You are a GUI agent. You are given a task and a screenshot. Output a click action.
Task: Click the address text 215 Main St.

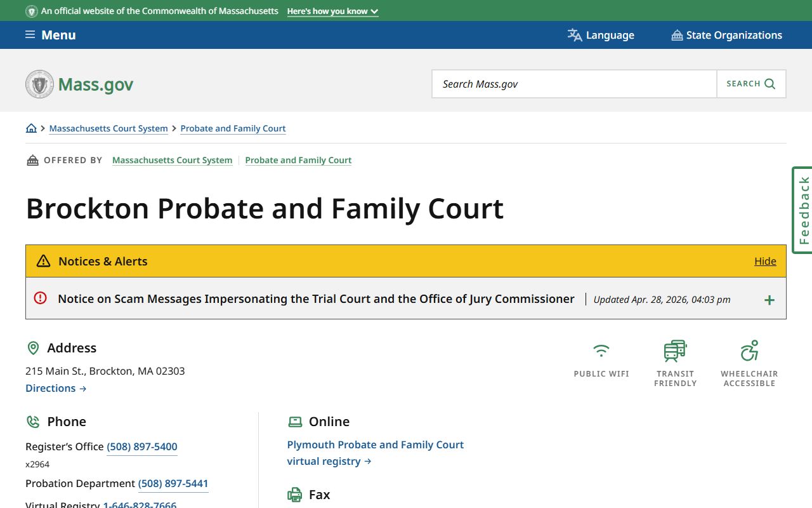click(x=105, y=371)
